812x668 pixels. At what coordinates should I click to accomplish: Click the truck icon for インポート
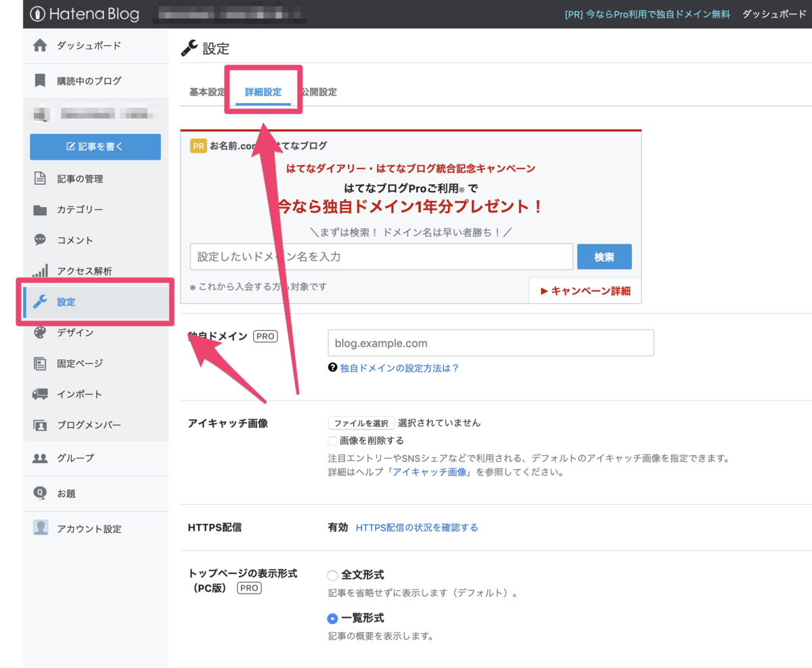(40, 394)
